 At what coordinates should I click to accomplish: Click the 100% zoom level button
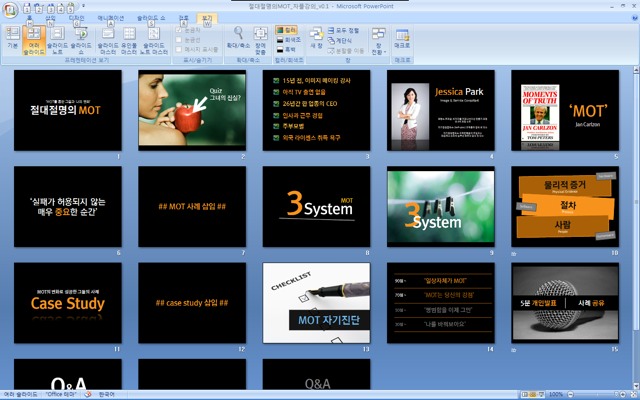(x=556, y=395)
